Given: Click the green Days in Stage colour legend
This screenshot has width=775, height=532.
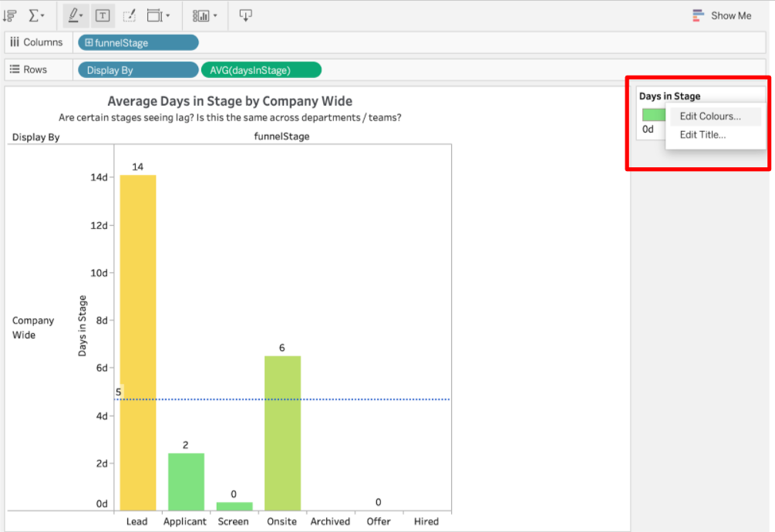Looking at the screenshot, I should [x=653, y=115].
